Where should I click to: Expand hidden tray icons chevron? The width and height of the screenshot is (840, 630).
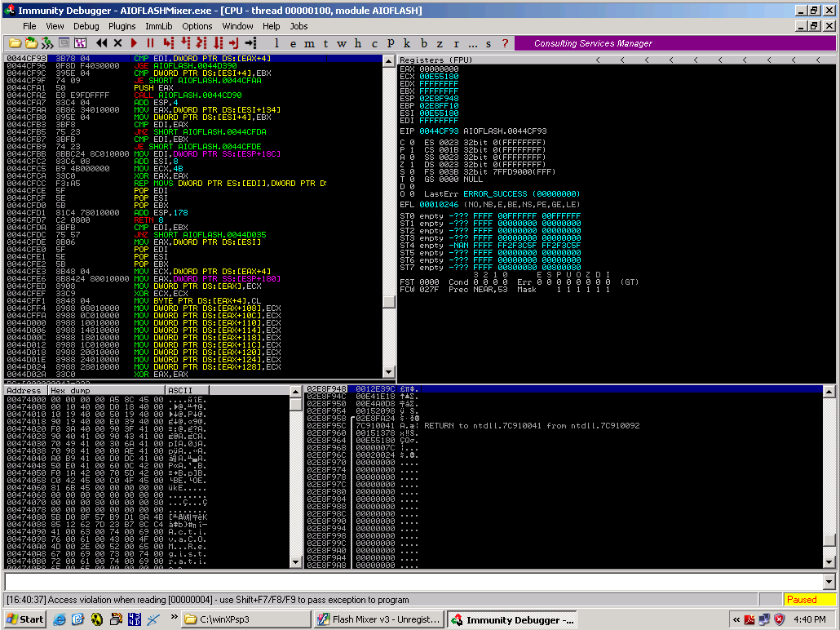[736, 620]
